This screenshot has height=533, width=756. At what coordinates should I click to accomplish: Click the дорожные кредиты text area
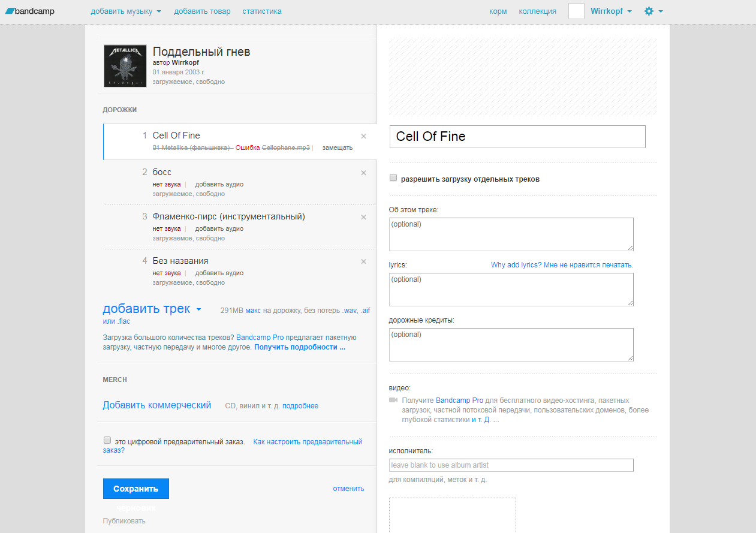pyautogui.click(x=511, y=345)
